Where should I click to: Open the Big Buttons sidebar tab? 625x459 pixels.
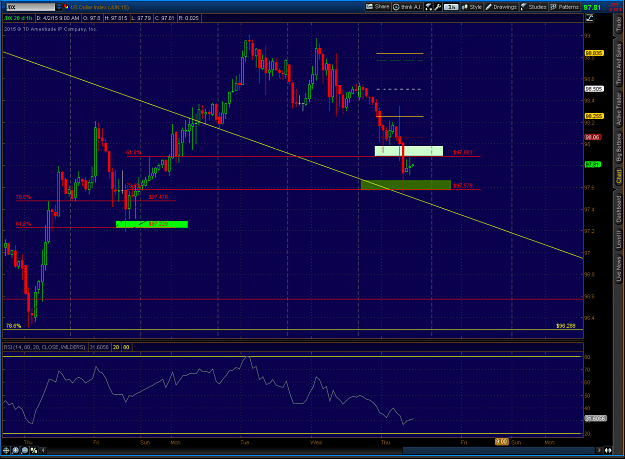[x=619, y=148]
